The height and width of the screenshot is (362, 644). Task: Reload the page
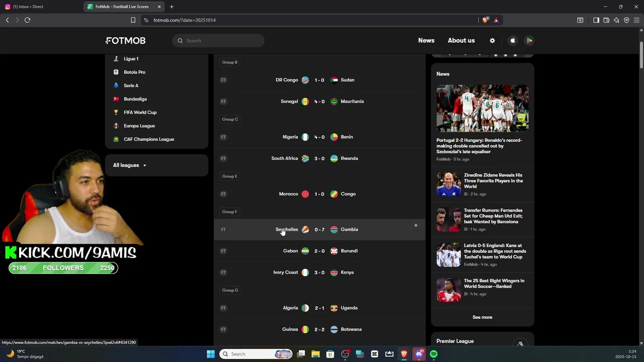coord(27,20)
